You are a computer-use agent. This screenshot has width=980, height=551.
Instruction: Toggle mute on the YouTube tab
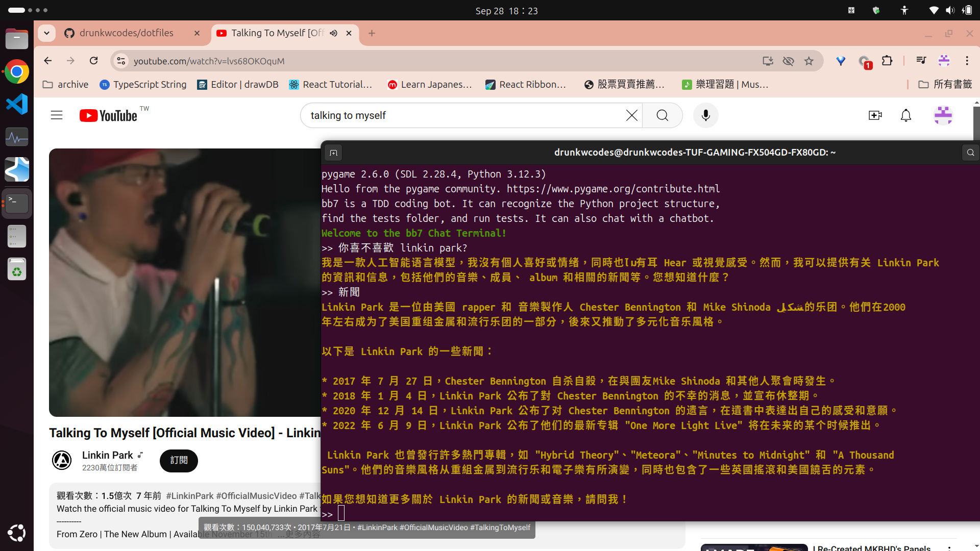click(x=333, y=33)
